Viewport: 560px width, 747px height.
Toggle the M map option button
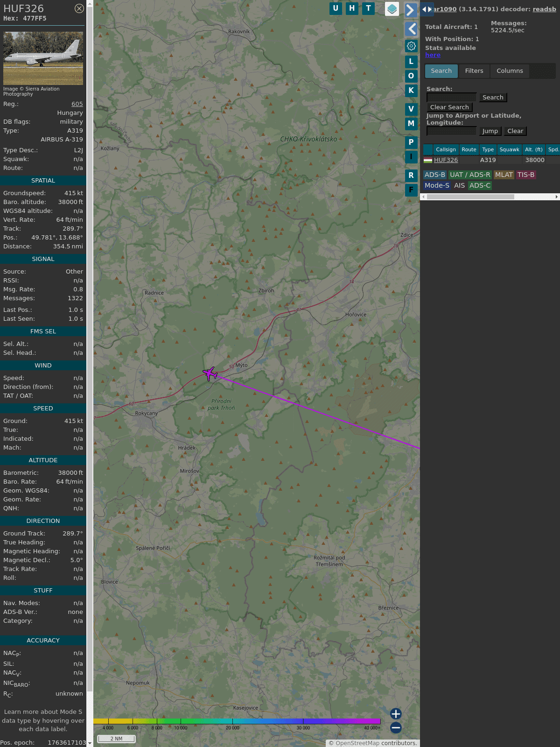click(411, 124)
